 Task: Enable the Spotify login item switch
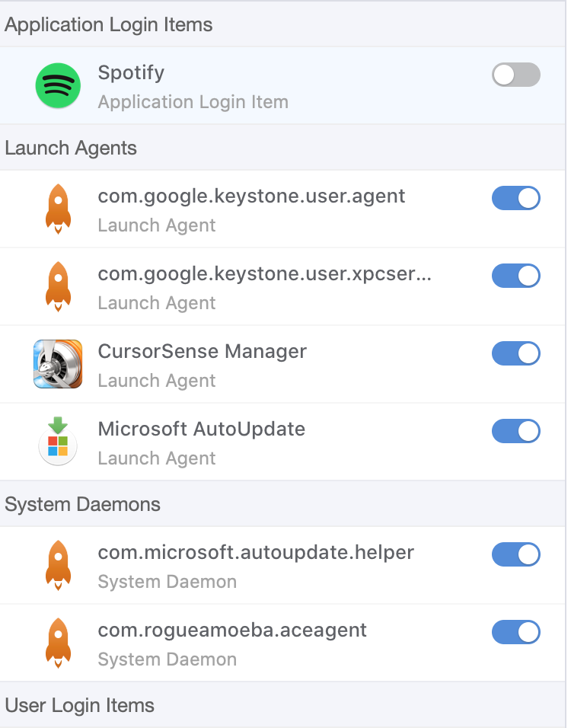[515, 75]
